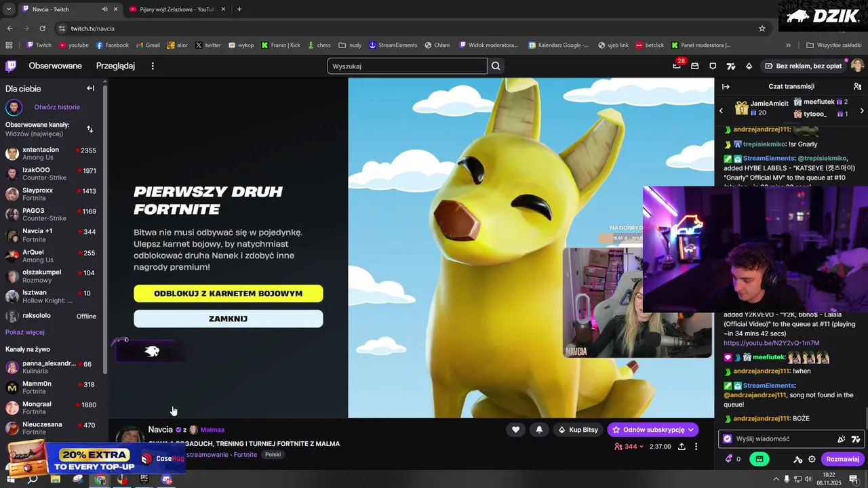Open a new browser tab
This screenshot has height=488, width=868.
[239, 9]
